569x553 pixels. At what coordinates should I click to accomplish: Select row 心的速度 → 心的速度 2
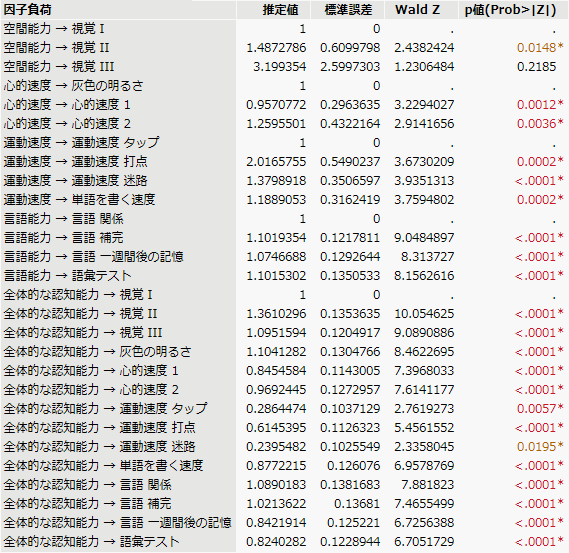click(x=284, y=124)
